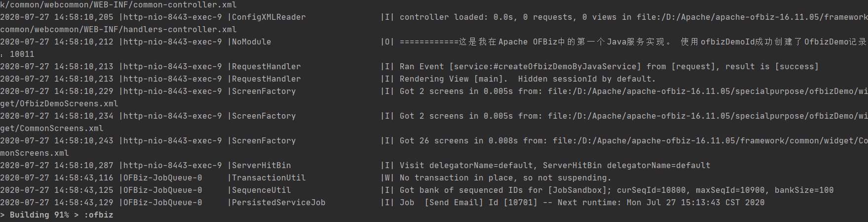Click the createOfbizDemoByJavaService Ran Event message
The width and height of the screenshot is (868, 222).
(x=609, y=67)
